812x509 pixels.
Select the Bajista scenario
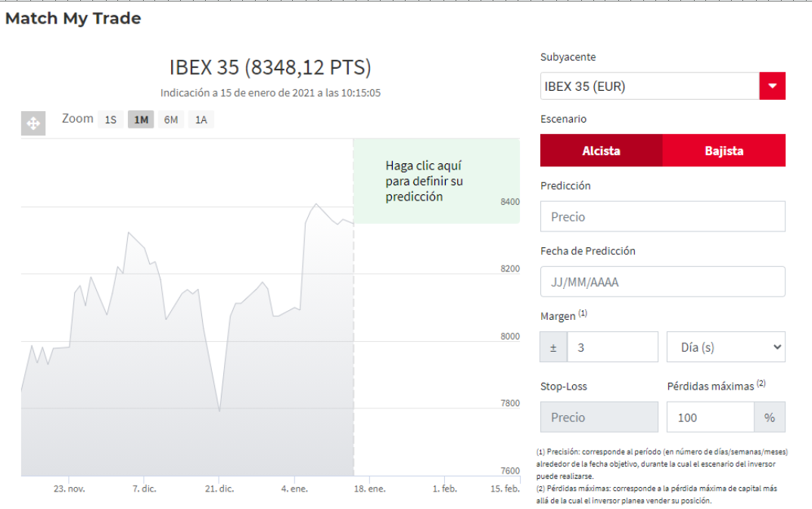pyautogui.click(x=723, y=151)
